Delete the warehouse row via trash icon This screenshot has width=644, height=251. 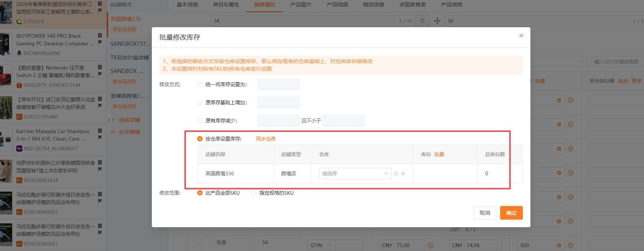(396, 174)
